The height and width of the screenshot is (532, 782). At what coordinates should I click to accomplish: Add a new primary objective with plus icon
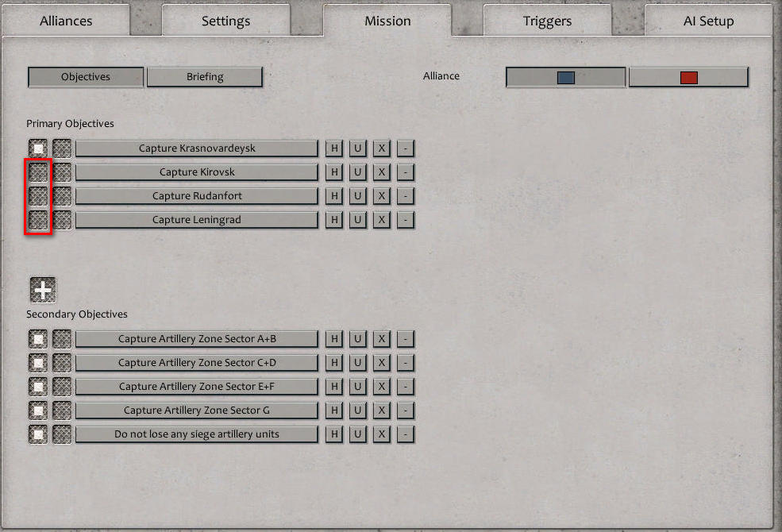[x=43, y=290]
